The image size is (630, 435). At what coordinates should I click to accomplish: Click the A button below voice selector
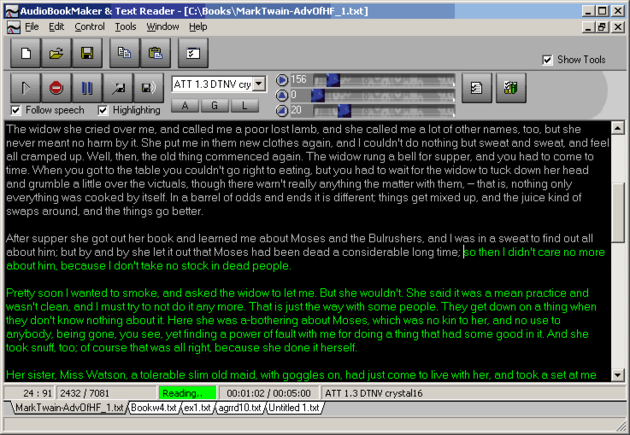point(185,106)
